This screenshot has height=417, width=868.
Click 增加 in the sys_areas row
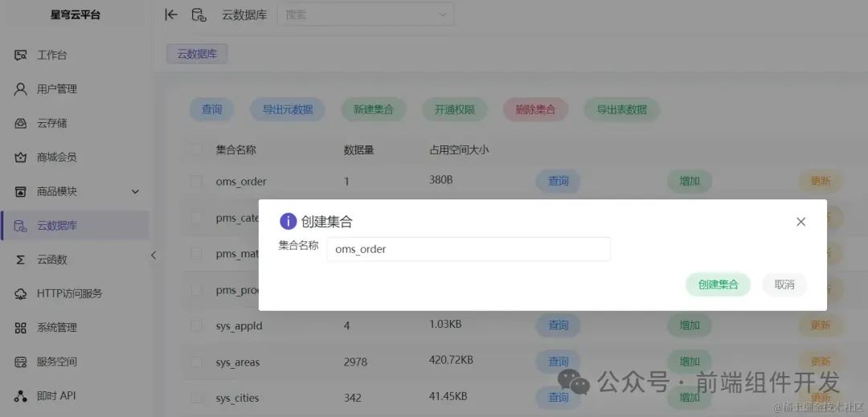coord(690,362)
